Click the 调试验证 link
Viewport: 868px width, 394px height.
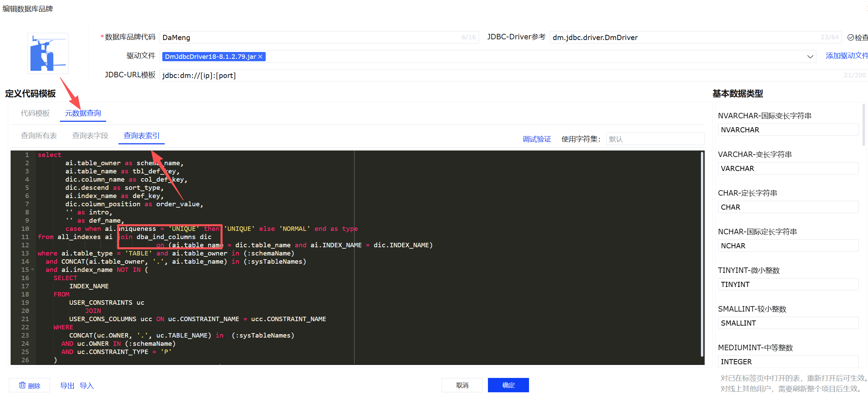(537, 139)
